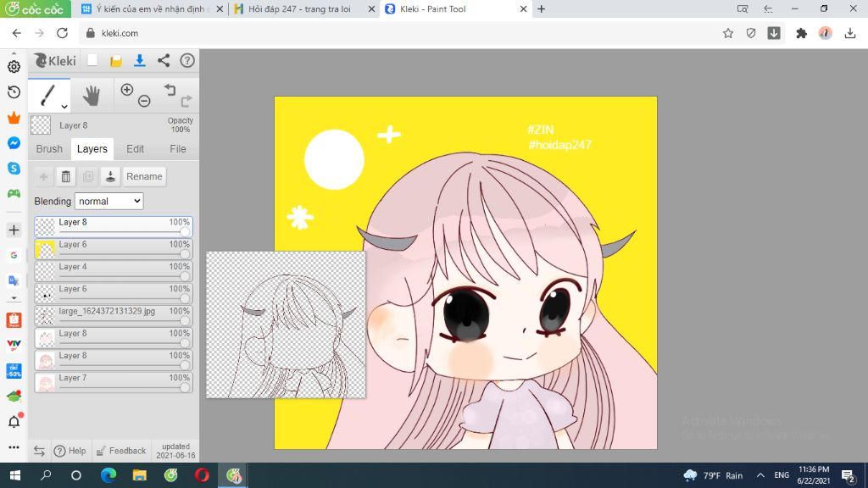The height and width of the screenshot is (488, 868).
Task: Click the zoom out minus icon
Action: click(x=144, y=101)
